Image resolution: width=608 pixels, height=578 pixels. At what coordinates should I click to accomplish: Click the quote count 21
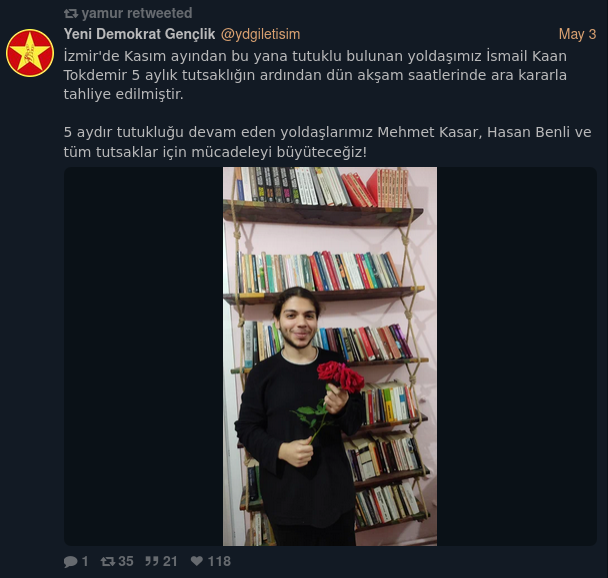tap(170, 561)
